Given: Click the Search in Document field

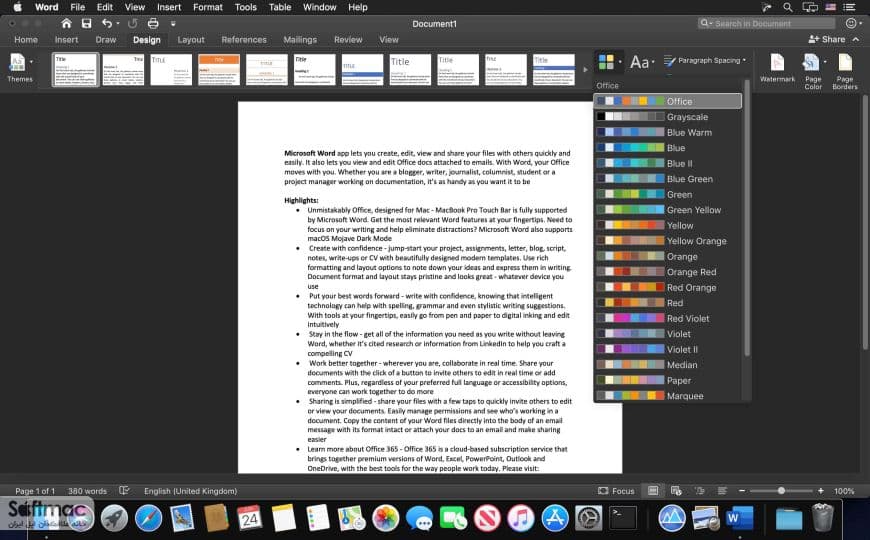Looking at the screenshot, I should pyautogui.click(x=767, y=23).
